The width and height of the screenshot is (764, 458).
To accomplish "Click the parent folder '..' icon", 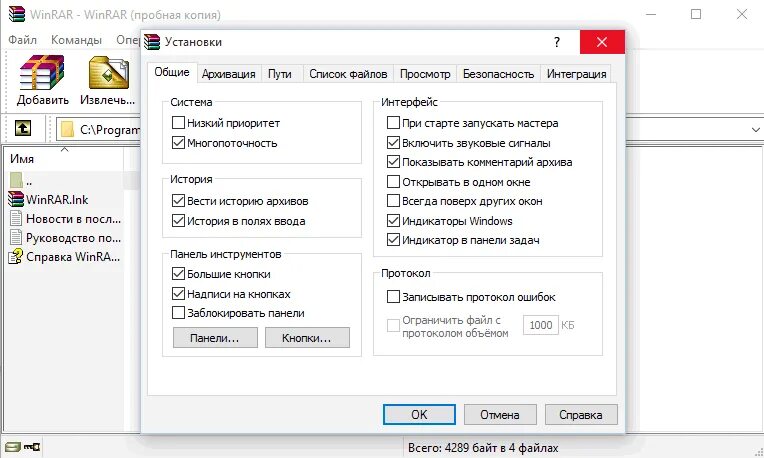I will (x=16, y=180).
